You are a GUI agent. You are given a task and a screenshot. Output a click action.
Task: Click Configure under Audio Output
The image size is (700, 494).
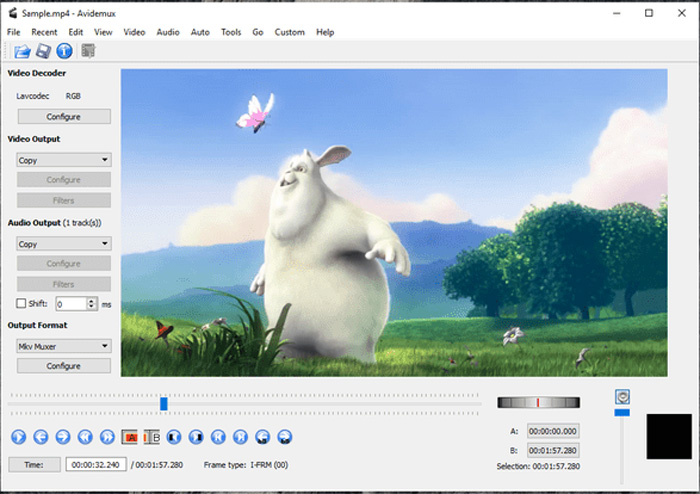pyautogui.click(x=64, y=263)
